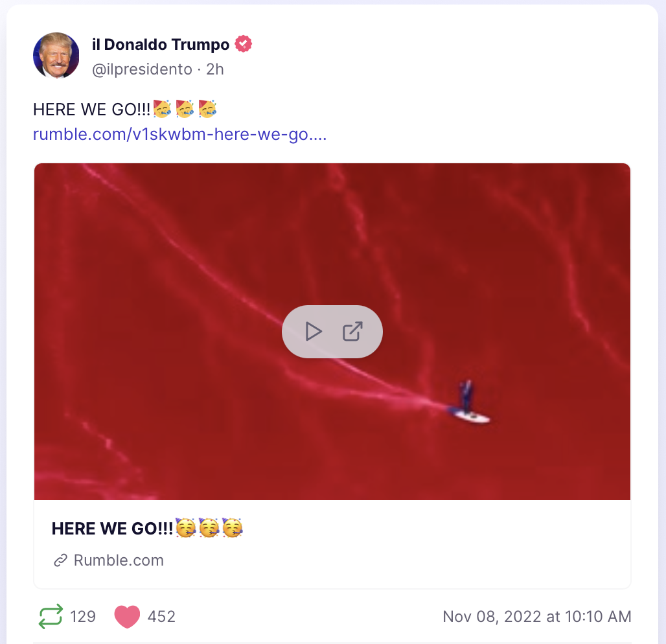Click the chain link icon beside Rumble.com
The image size is (666, 644).
[x=61, y=560]
